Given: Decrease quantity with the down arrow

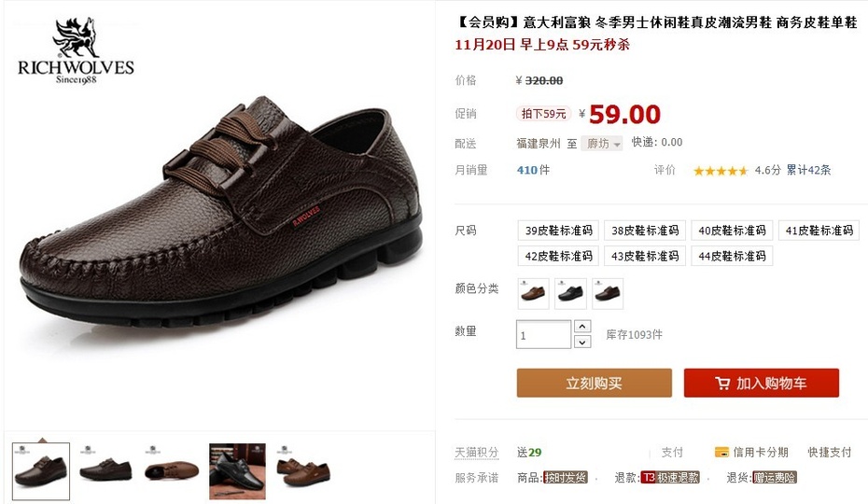Looking at the screenshot, I should coord(581,343).
